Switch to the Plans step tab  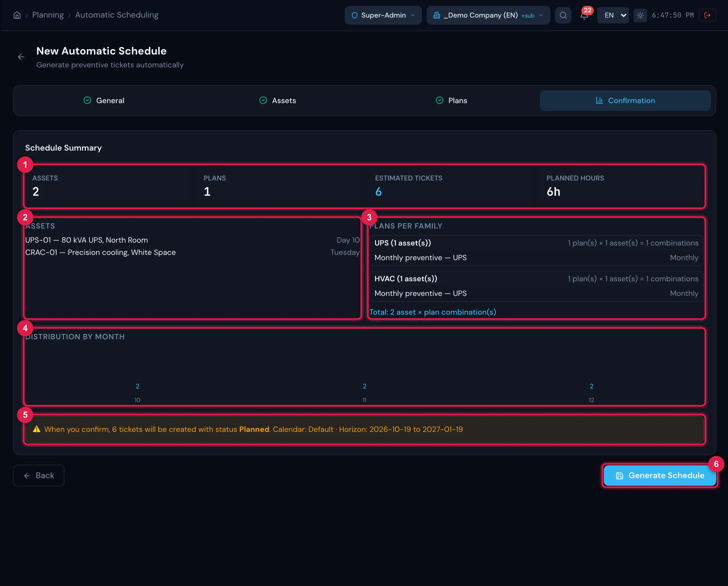(x=451, y=100)
